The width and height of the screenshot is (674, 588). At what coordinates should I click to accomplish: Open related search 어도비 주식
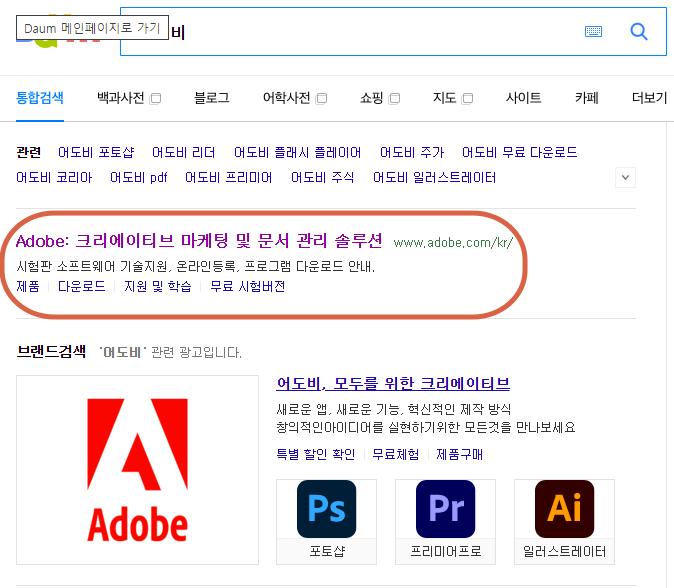click(x=322, y=178)
